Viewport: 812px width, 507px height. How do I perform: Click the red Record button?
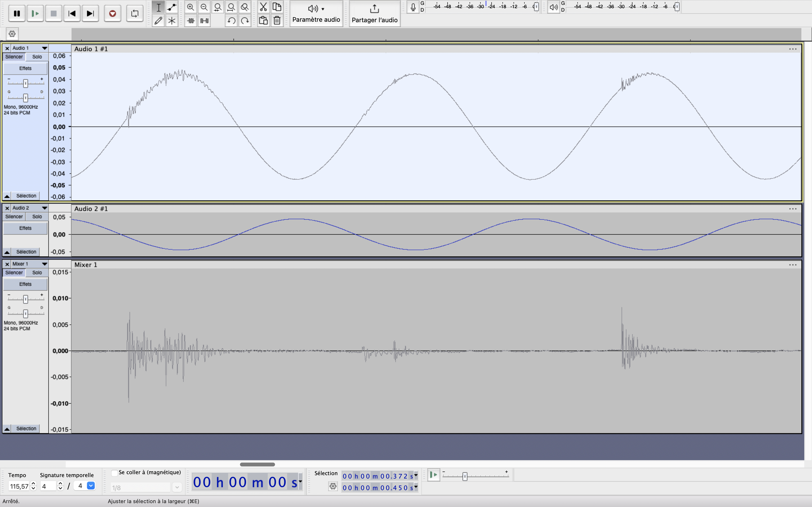[x=112, y=14]
